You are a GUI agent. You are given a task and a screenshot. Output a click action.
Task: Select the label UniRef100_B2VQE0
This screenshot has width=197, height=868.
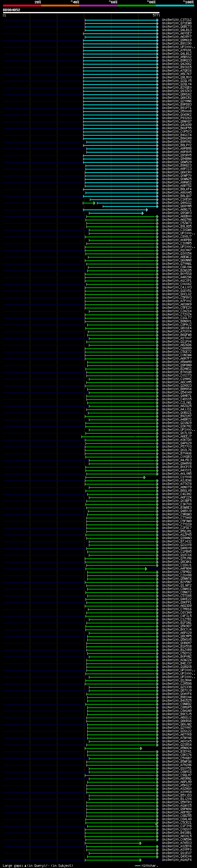click(176, 88)
